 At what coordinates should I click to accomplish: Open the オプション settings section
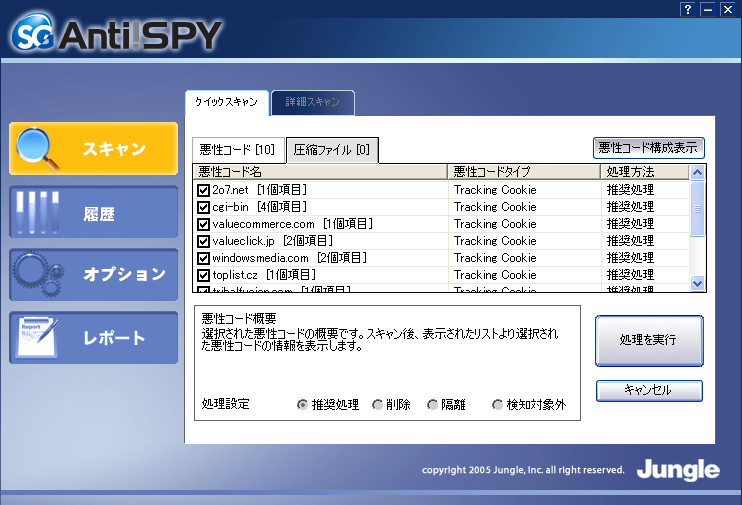(x=93, y=275)
